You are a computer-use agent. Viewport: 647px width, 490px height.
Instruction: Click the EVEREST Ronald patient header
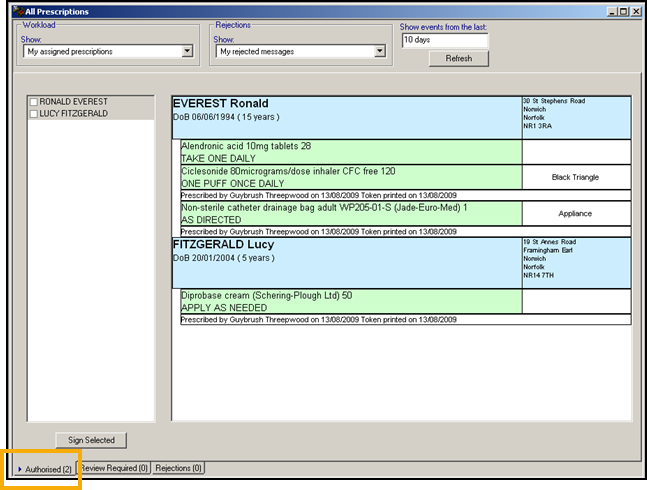[345, 116]
